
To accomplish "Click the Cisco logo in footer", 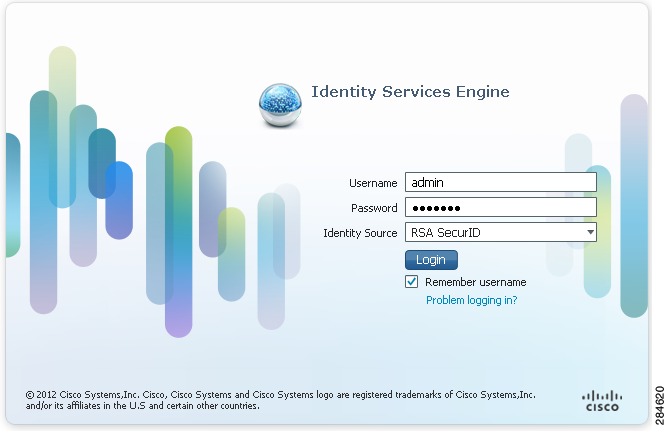I will pos(602,401).
